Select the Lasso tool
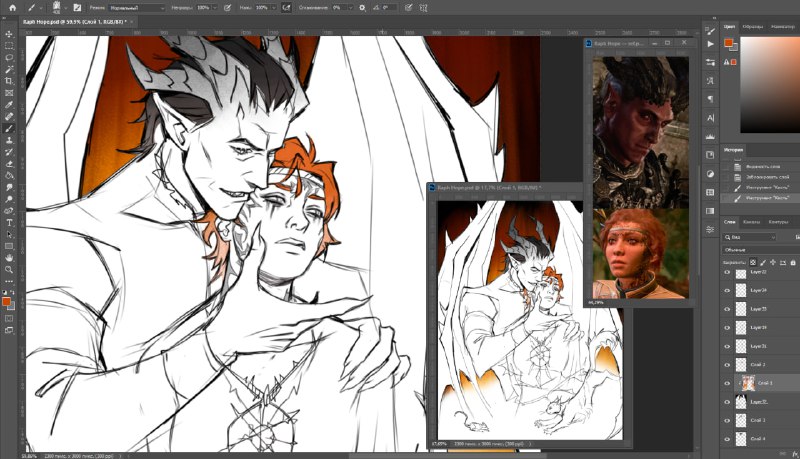Screen dimensions: 800x459 (x=9, y=58)
